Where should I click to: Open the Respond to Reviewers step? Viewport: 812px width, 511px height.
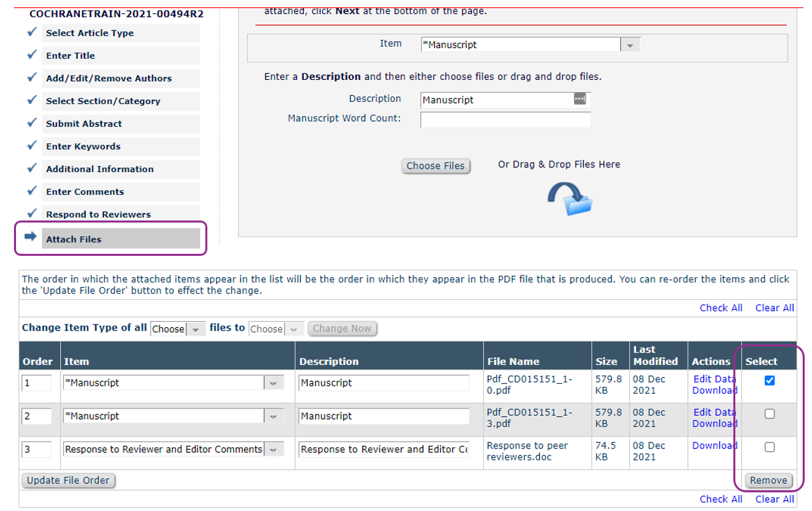pyautogui.click(x=98, y=215)
